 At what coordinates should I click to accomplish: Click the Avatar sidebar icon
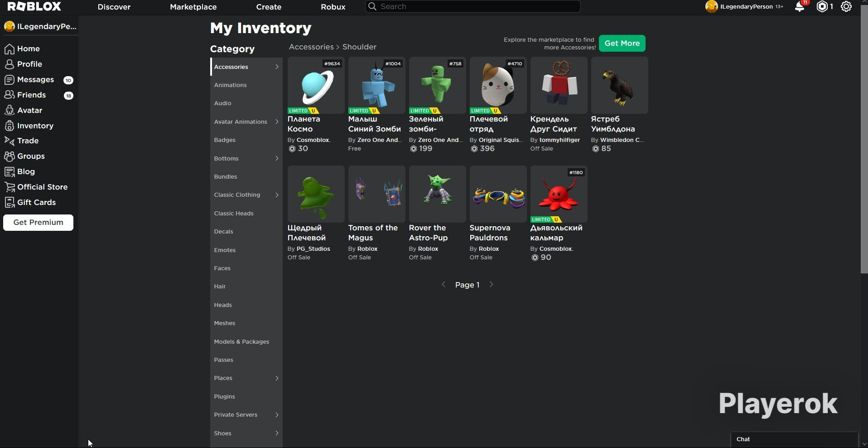10,111
